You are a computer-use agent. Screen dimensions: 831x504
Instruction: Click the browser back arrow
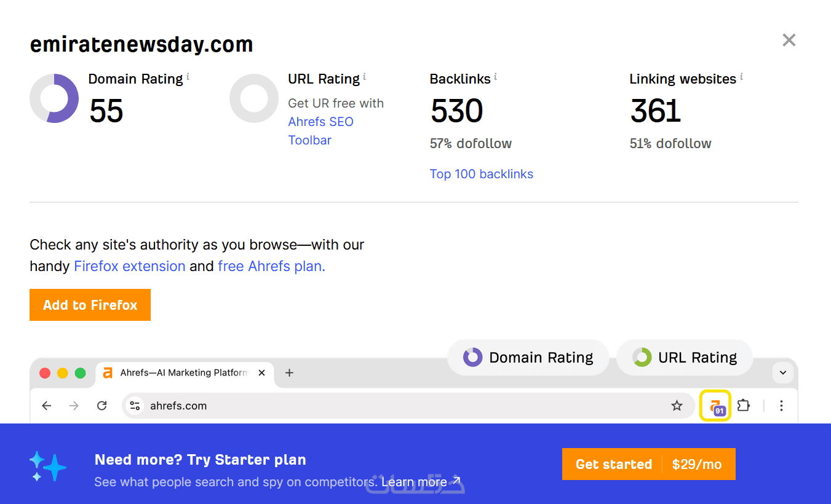click(47, 406)
